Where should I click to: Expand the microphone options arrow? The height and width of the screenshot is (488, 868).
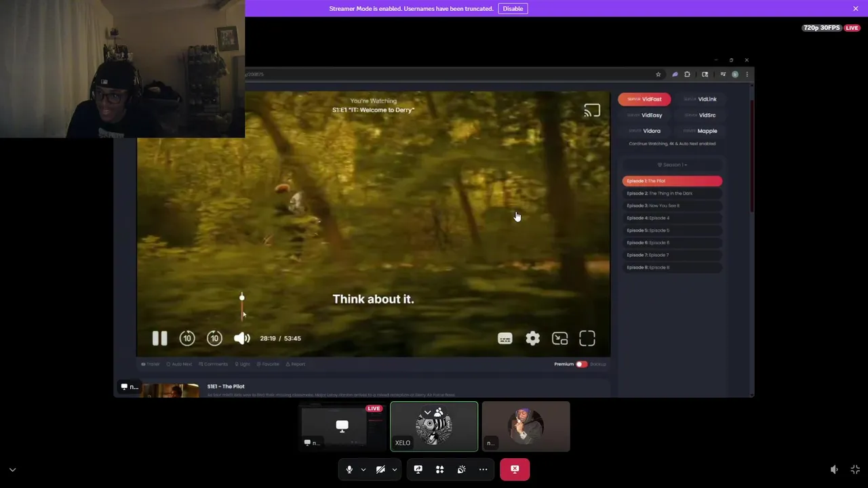tap(363, 469)
